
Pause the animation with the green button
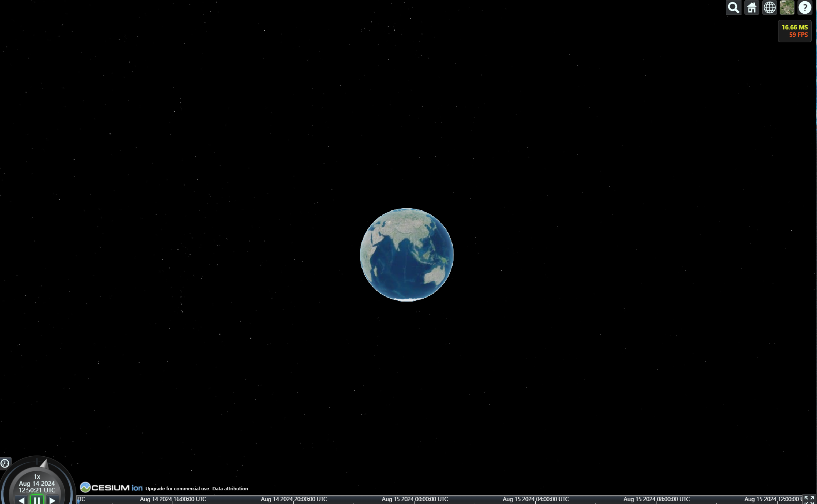[x=37, y=500]
